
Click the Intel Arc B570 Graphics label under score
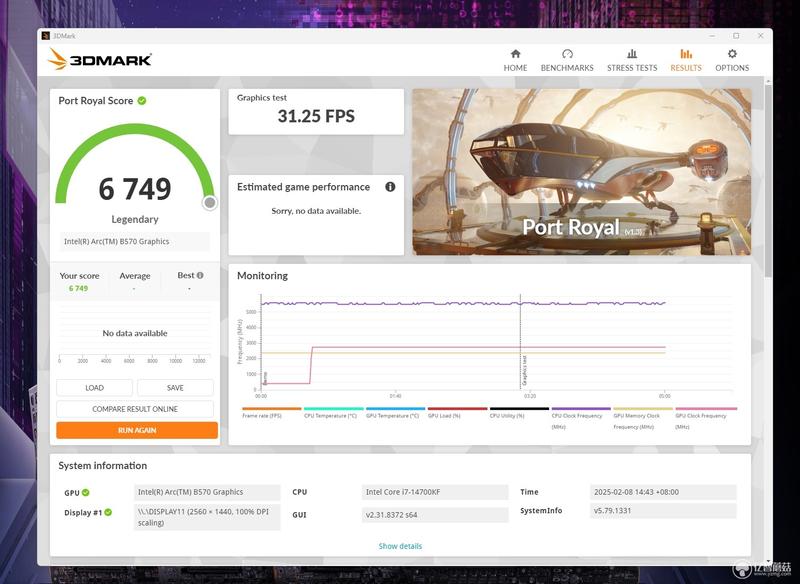click(x=135, y=242)
